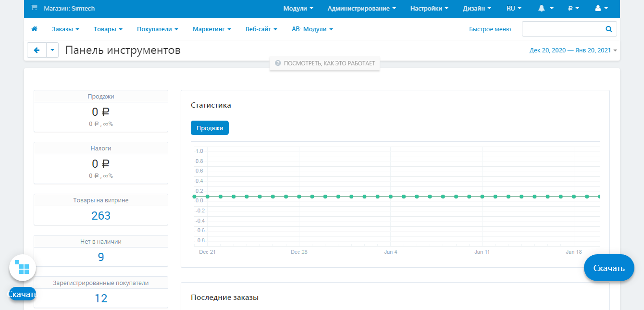Click the Dec 21 axis label

coord(207,252)
